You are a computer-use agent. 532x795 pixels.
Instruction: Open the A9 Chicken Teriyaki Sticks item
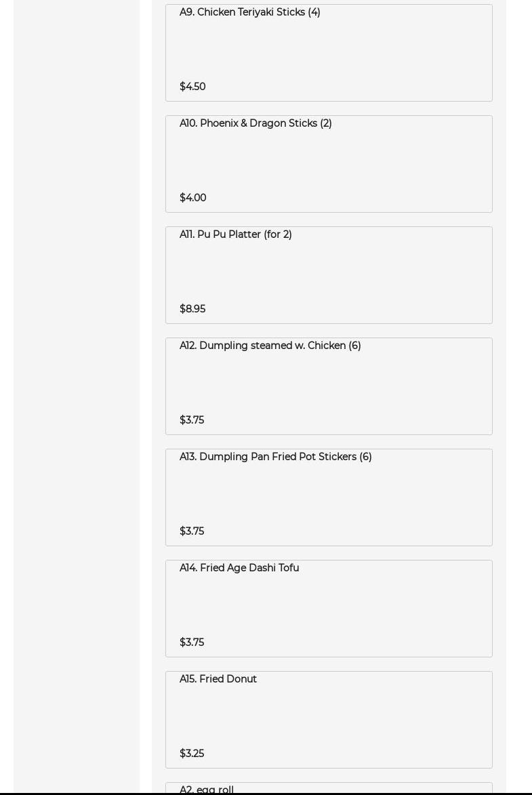pos(249,12)
